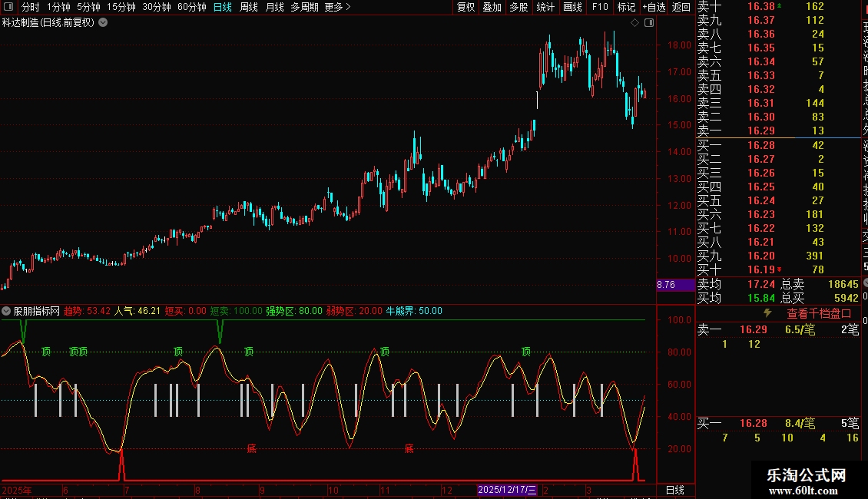
Task: Open the 查看千档盘口 link
Action: click(819, 313)
